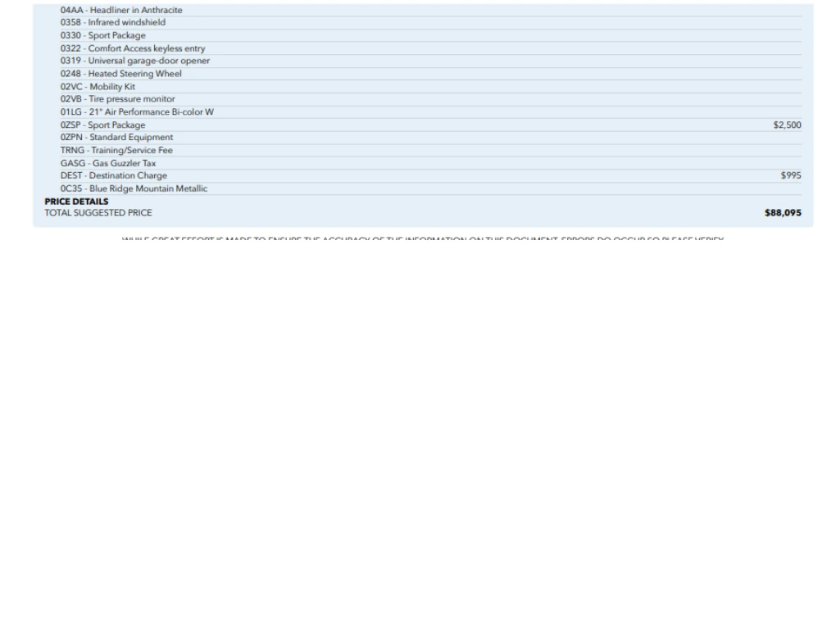Screen dimensions: 836x644
Task: Click the $88,095 total price amount
Action: [x=783, y=213]
